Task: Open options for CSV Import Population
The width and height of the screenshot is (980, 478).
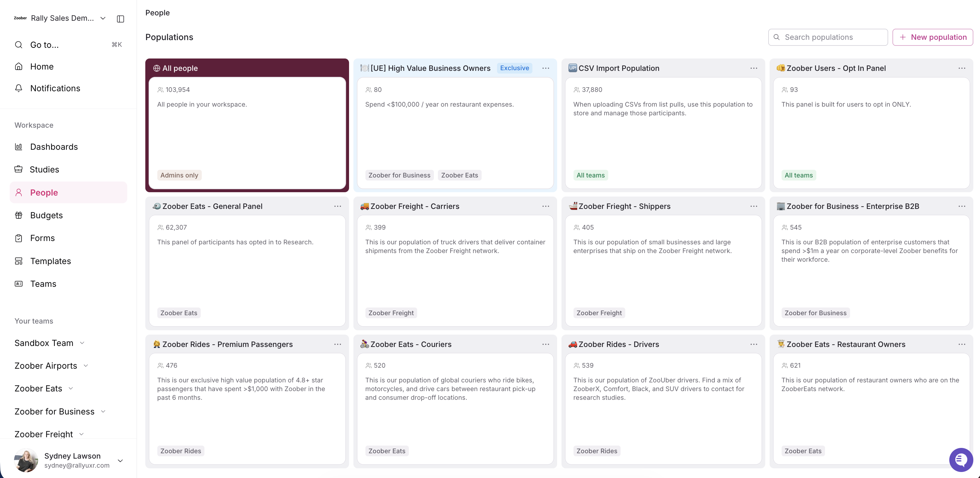Action: [753, 68]
